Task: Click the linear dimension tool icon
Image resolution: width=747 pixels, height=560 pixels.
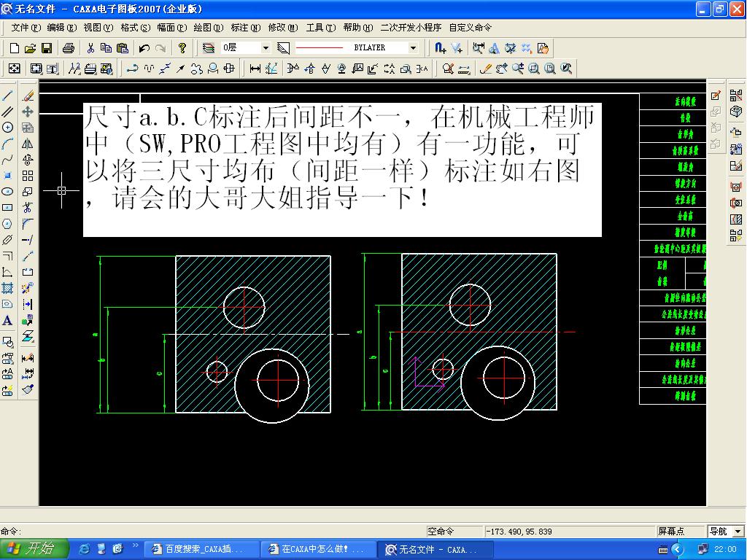Action: (x=255, y=69)
